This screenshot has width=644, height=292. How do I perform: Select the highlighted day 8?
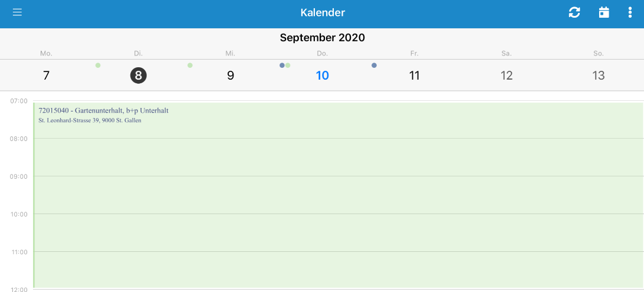[x=139, y=76]
